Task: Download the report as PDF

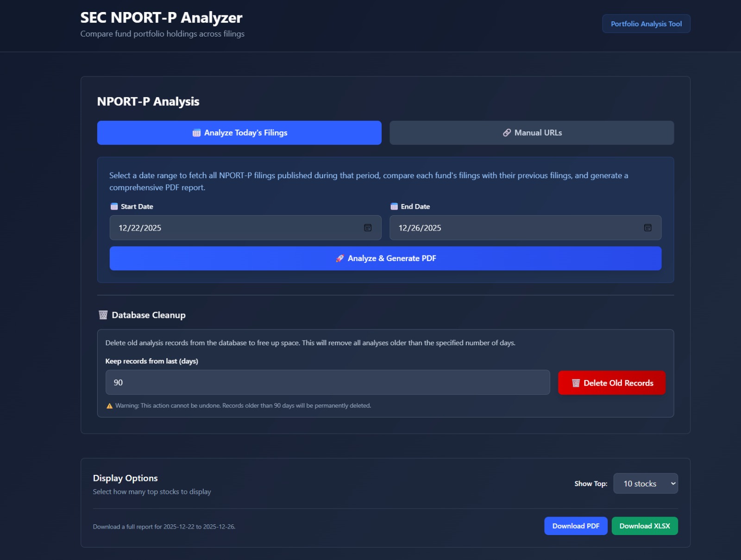Action: 576,526
